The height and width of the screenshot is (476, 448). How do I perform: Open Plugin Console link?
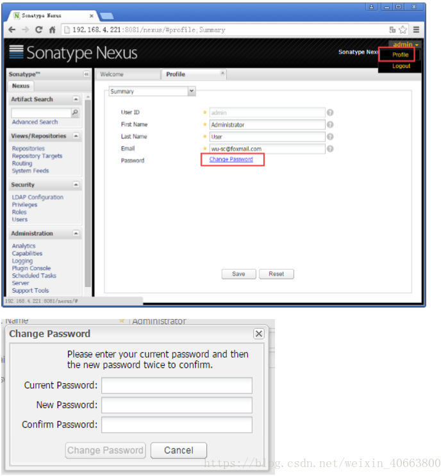[x=31, y=268]
